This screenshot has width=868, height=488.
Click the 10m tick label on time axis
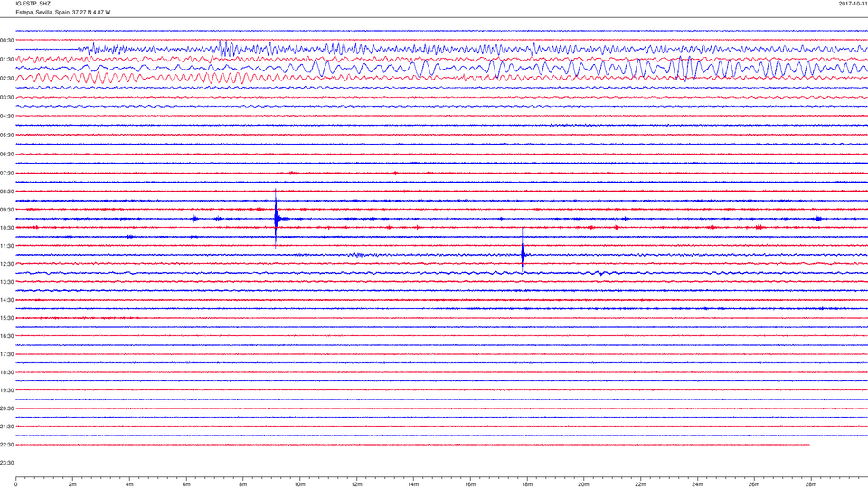pos(299,484)
